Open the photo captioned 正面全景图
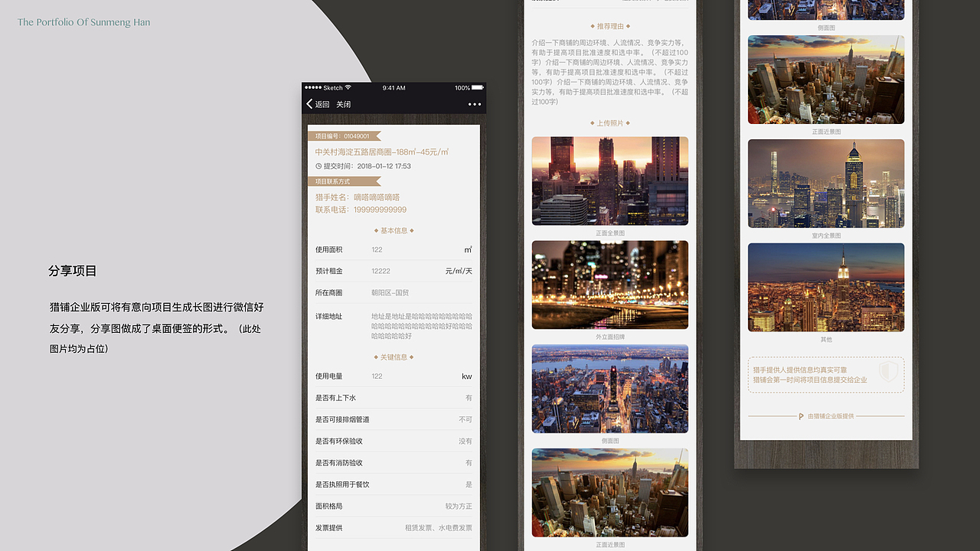The width and height of the screenshot is (980, 551). click(610, 181)
